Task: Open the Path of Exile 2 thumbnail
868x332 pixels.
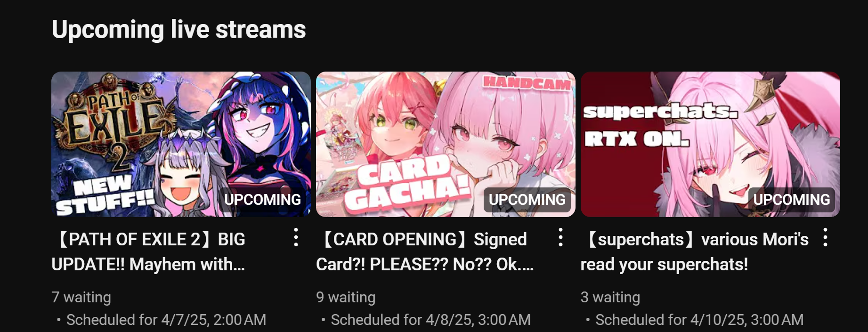Action: [181, 144]
